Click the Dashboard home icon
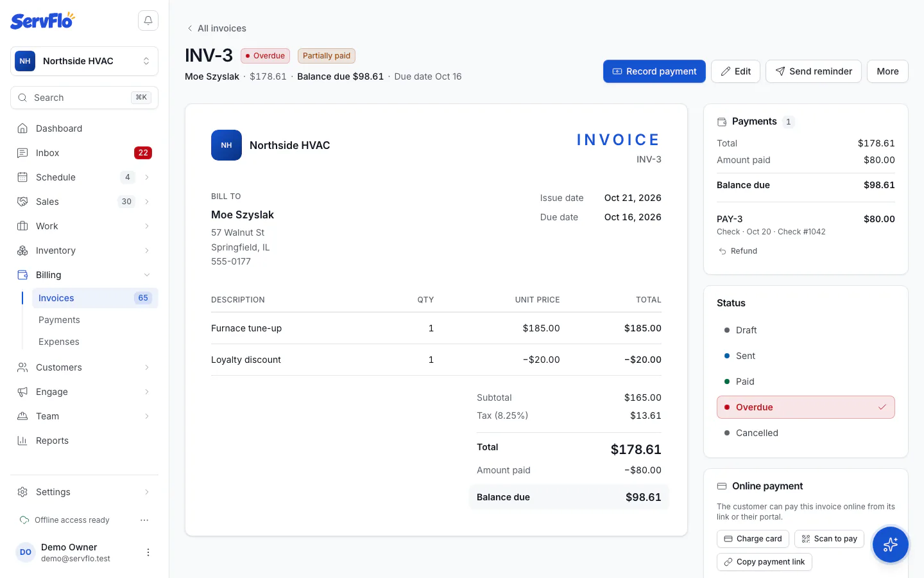The image size is (924, 578). (22, 128)
